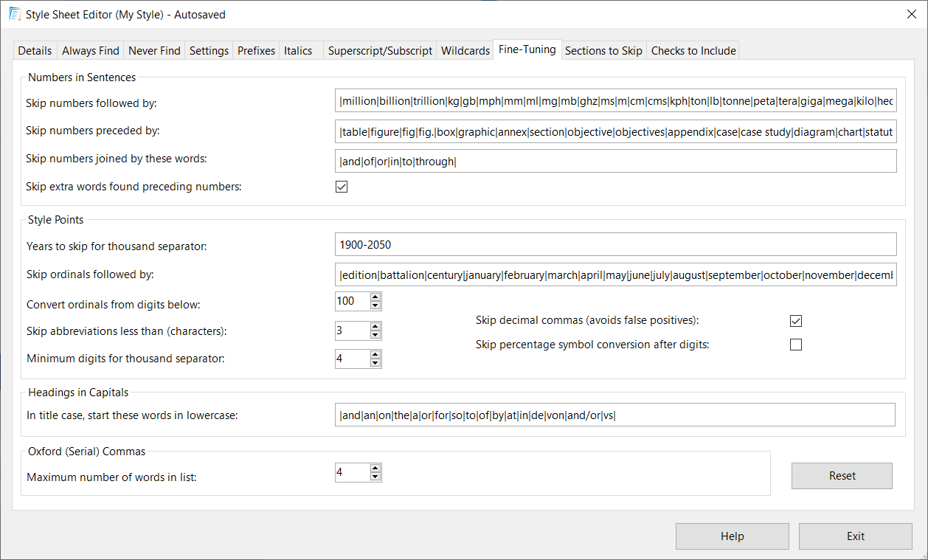Open the Sections to Skip tab
This screenshot has width=928, height=560.
click(x=603, y=51)
